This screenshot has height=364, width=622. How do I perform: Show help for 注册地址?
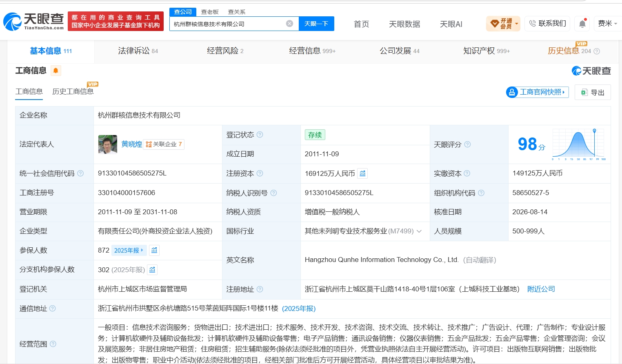click(x=260, y=289)
